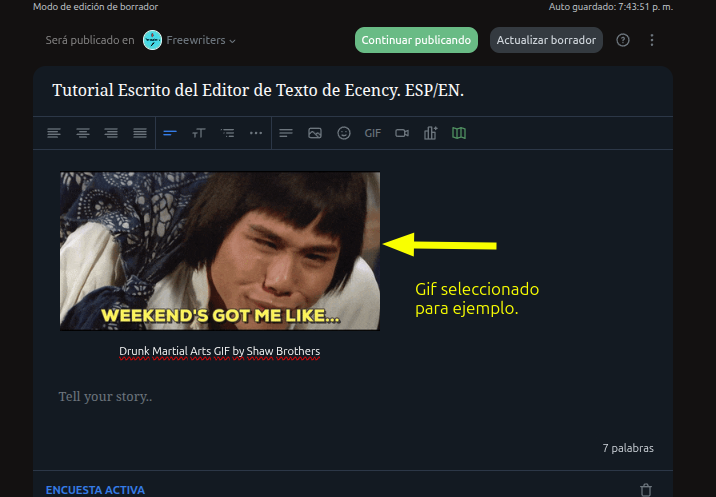Screen dimensions: 716x497
Task: Click the text block icon
Action: (286, 133)
